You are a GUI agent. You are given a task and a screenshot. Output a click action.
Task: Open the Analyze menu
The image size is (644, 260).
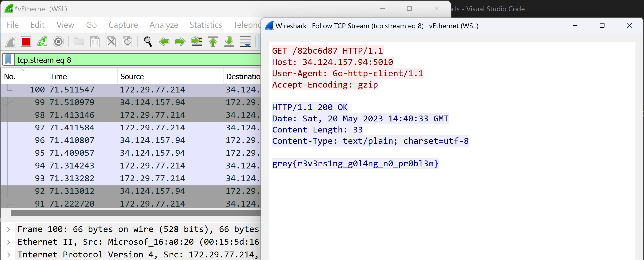pos(164,25)
